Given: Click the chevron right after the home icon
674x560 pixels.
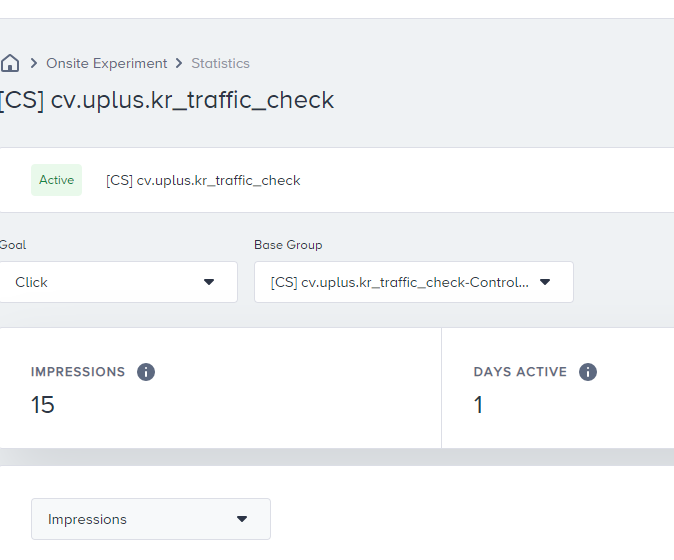Looking at the screenshot, I should 34,63.
